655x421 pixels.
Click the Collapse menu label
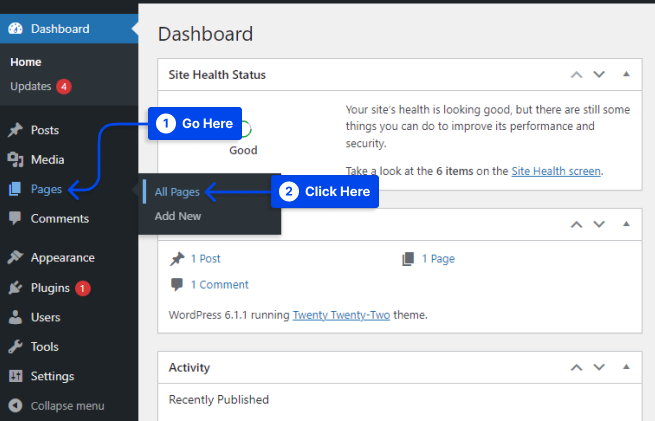(x=68, y=406)
